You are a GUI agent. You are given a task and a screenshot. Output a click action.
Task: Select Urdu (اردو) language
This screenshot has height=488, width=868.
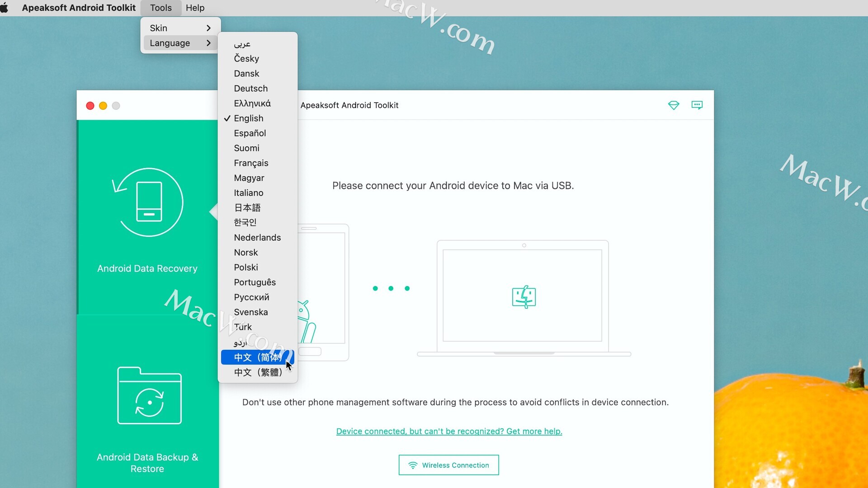pos(258,343)
